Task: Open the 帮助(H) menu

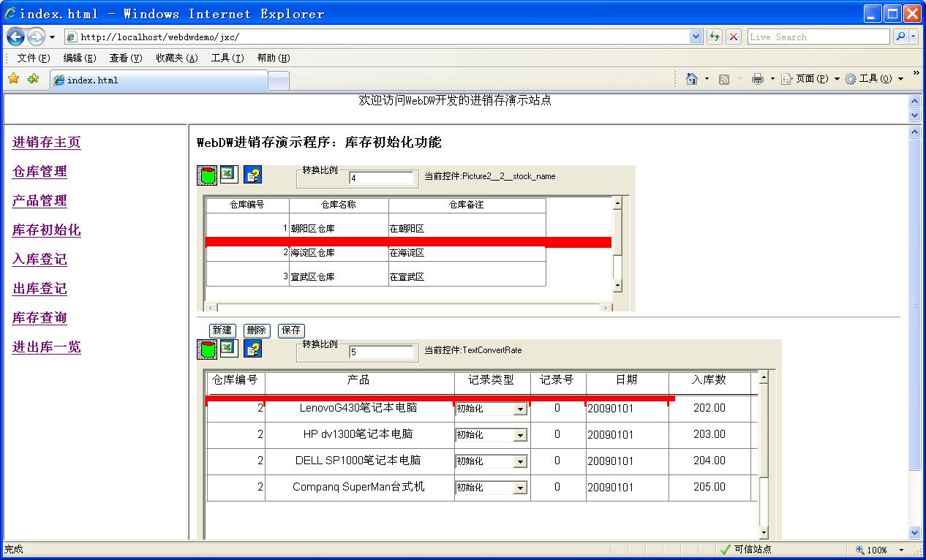Action: pyautogui.click(x=274, y=58)
